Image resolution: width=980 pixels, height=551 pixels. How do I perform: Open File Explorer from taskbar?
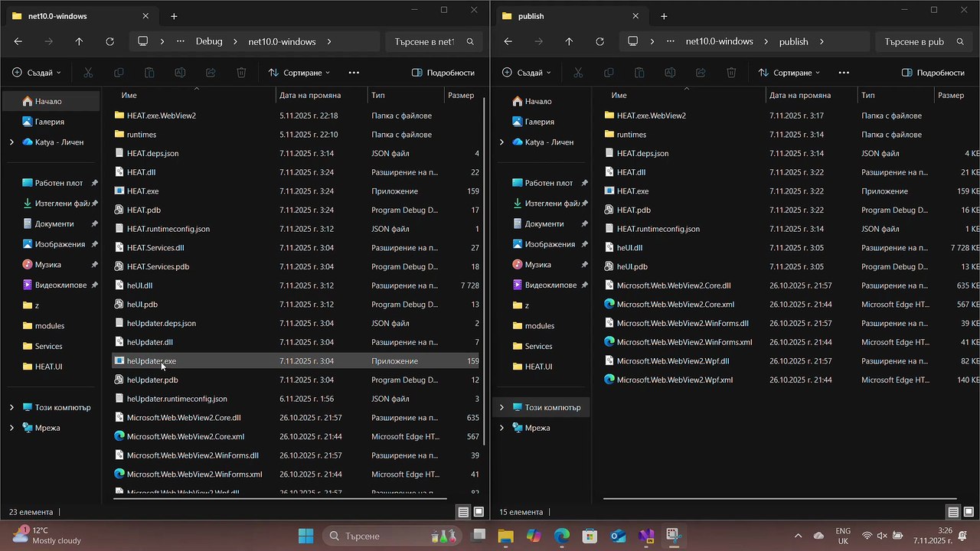point(505,536)
